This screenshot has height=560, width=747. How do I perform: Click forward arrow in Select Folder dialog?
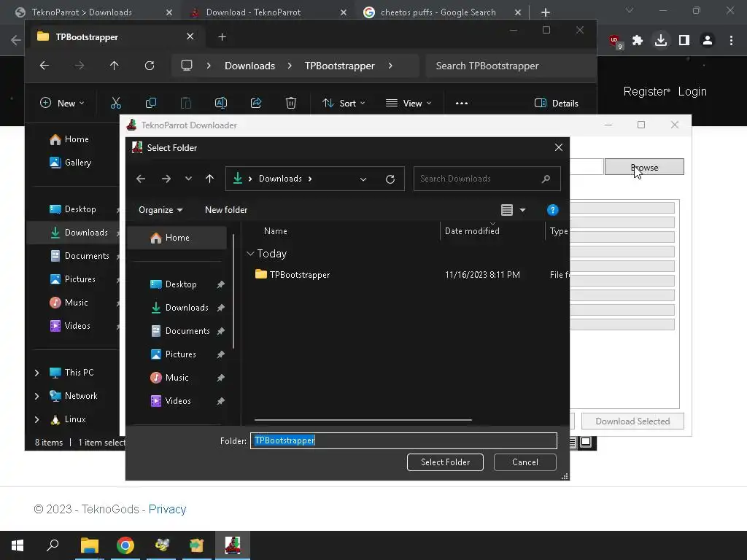click(166, 179)
